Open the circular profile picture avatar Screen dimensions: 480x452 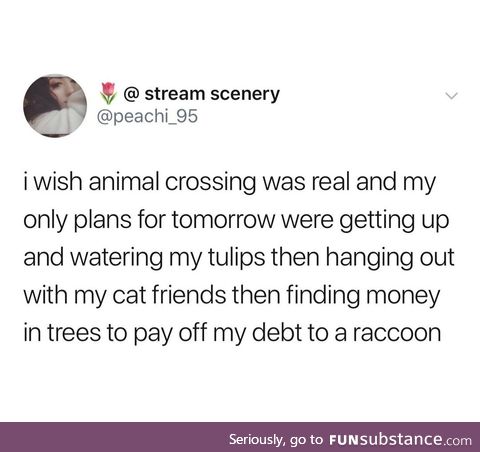55,106
